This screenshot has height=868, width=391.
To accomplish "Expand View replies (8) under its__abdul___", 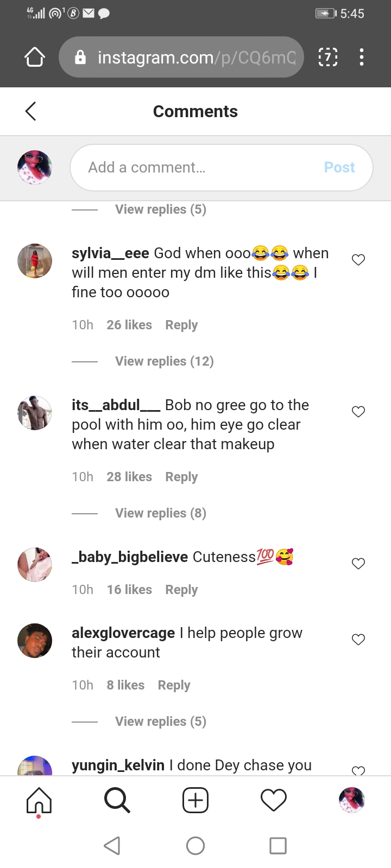I will click(x=160, y=513).
